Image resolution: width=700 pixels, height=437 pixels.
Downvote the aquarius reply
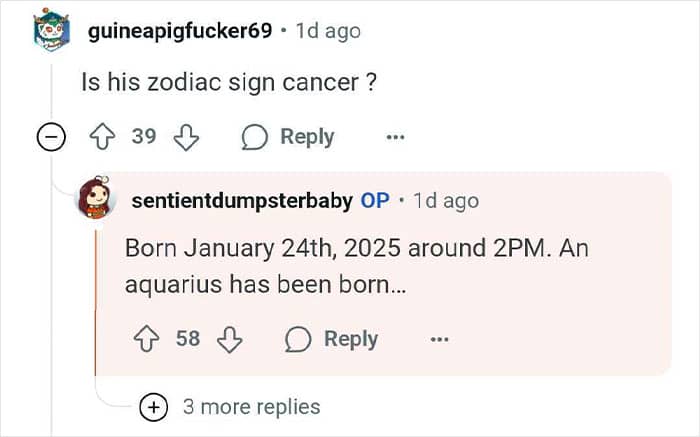pyautogui.click(x=230, y=339)
